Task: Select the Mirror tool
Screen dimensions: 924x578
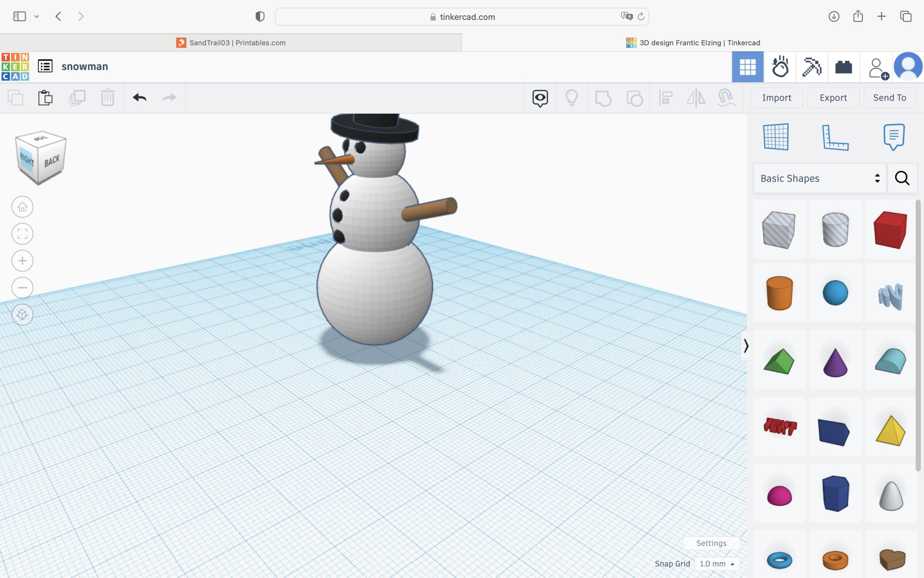Action: click(x=695, y=98)
